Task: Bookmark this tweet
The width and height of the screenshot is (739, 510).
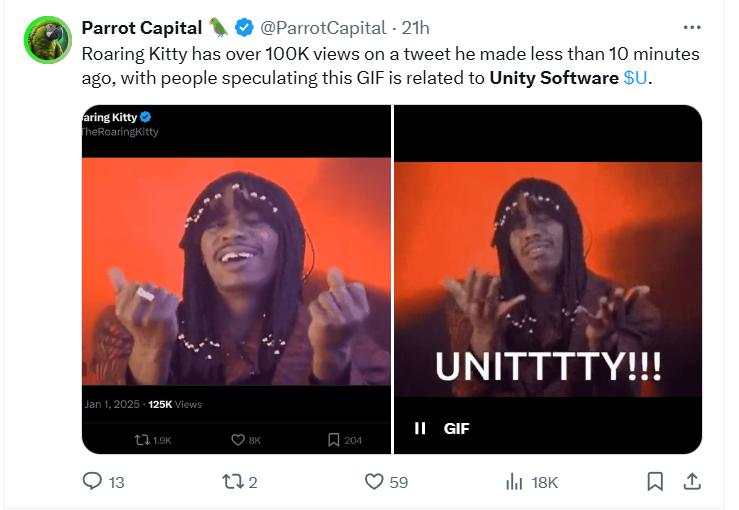Action: (x=655, y=482)
